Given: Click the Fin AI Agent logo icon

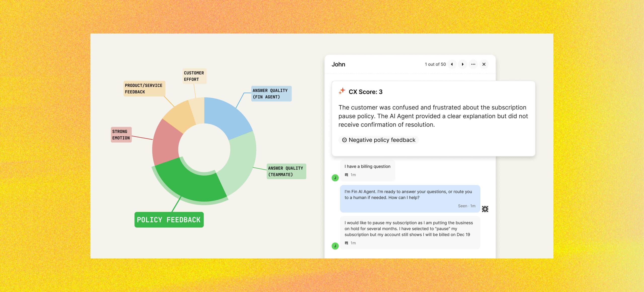Looking at the screenshot, I should tap(485, 209).
